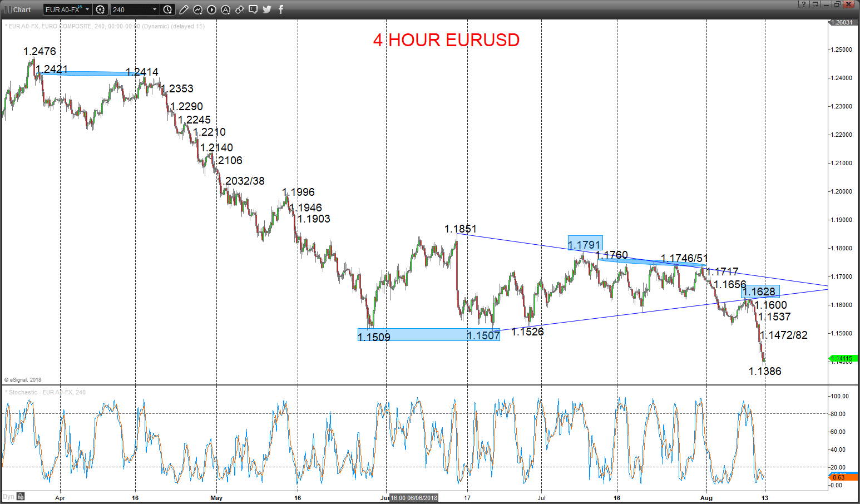Click the eSignal 2018 copyright text
This screenshot has height=504, width=860.
pos(23,380)
